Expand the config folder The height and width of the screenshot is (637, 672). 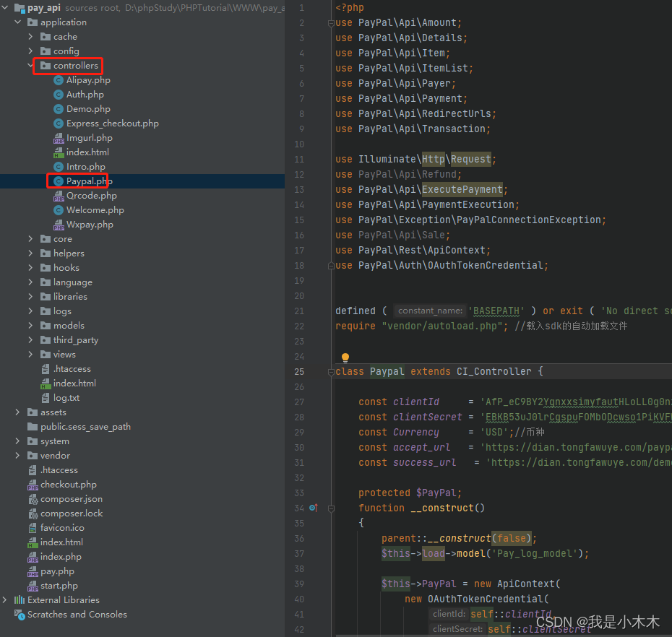click(30, 51)
